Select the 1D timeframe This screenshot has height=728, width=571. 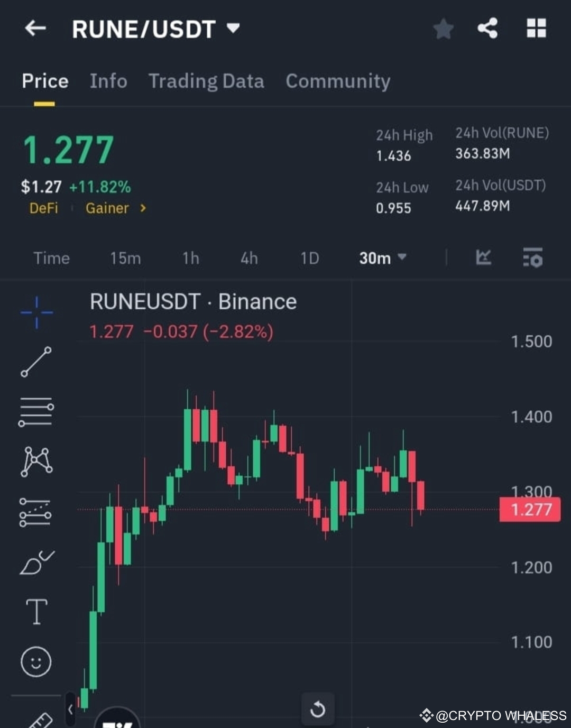pos(310,258)
